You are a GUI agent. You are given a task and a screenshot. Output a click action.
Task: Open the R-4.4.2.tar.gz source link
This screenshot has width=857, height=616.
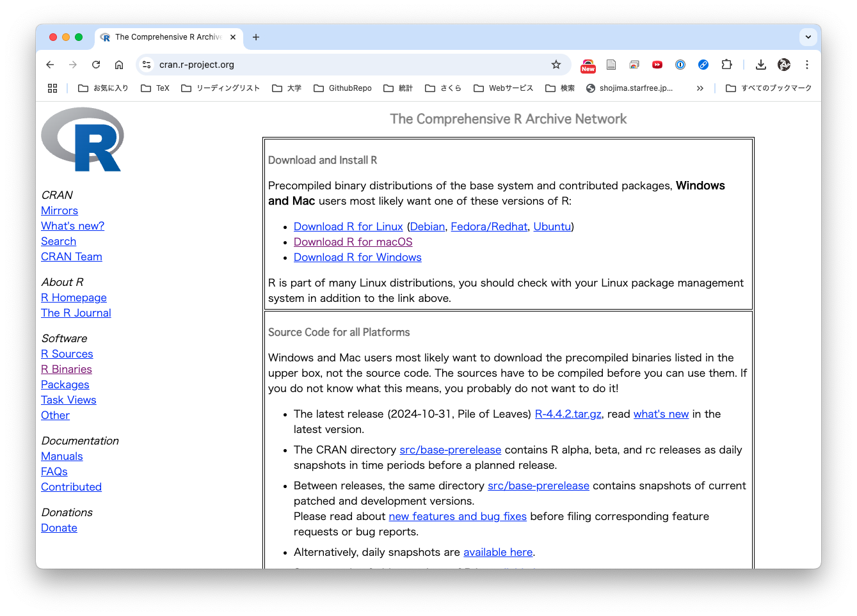(x=568, y=414)
